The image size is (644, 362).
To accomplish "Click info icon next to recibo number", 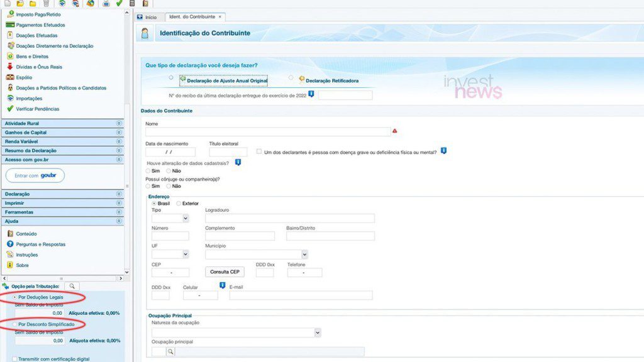I will 311,94.
